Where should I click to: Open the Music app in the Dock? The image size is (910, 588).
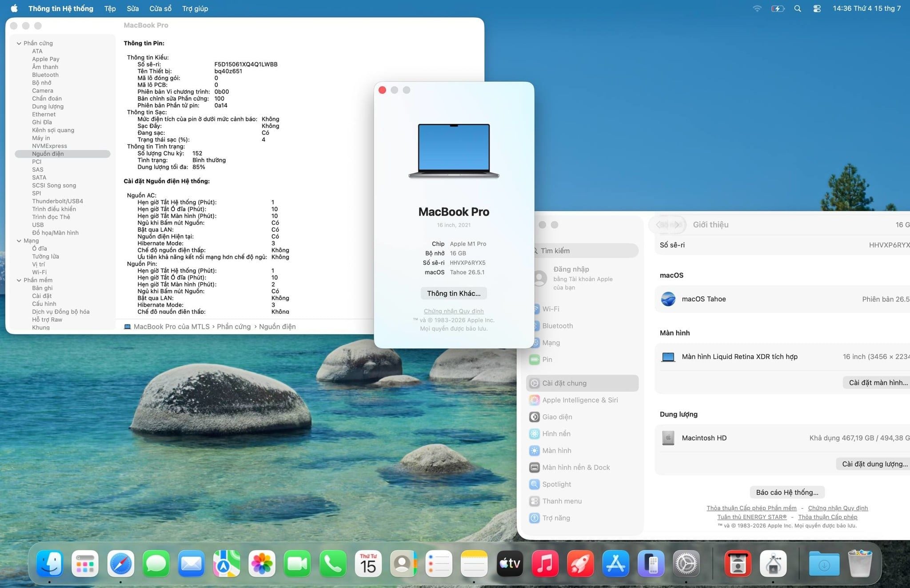[545, 564]
